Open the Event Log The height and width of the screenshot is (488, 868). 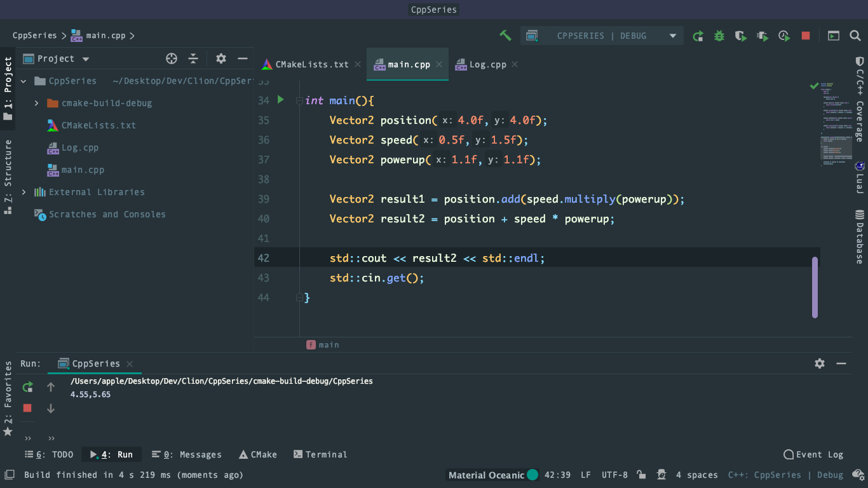point(813,454)
